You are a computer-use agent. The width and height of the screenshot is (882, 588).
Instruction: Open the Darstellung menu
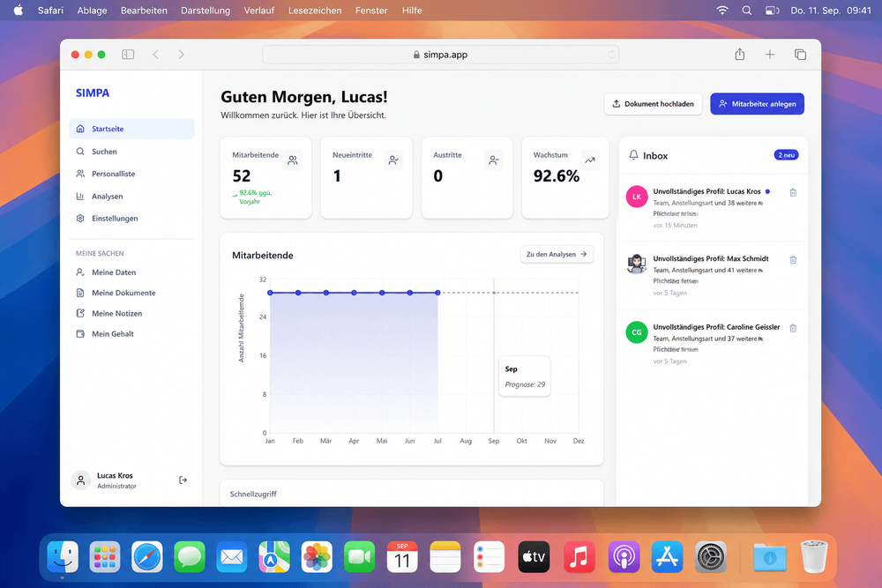[x=206, y=10]
